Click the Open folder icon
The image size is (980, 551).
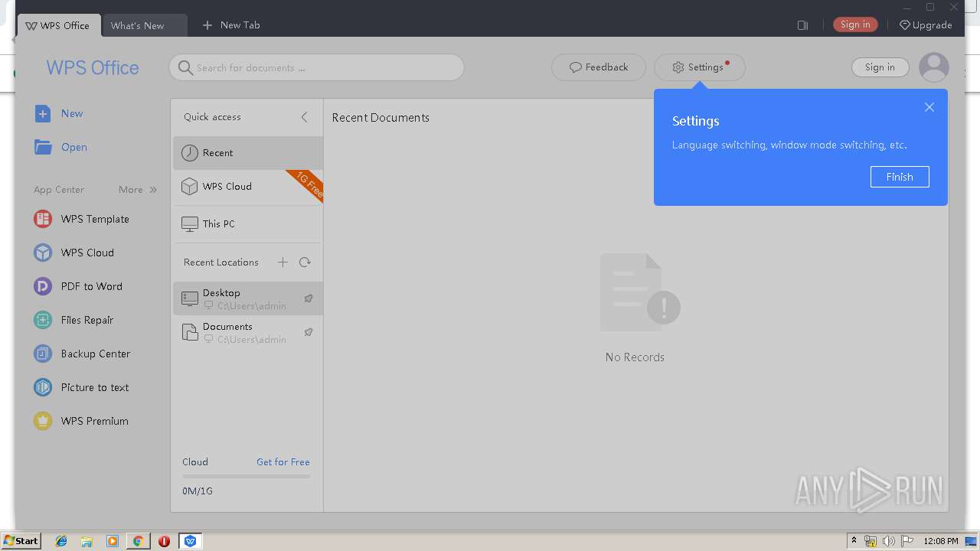point(43,147)
